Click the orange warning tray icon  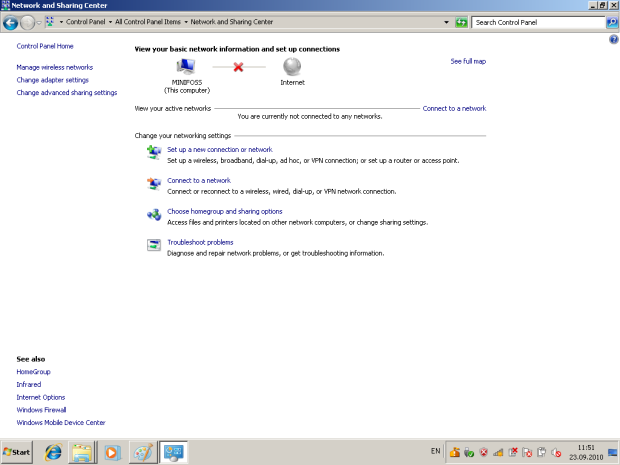(455, 452)
